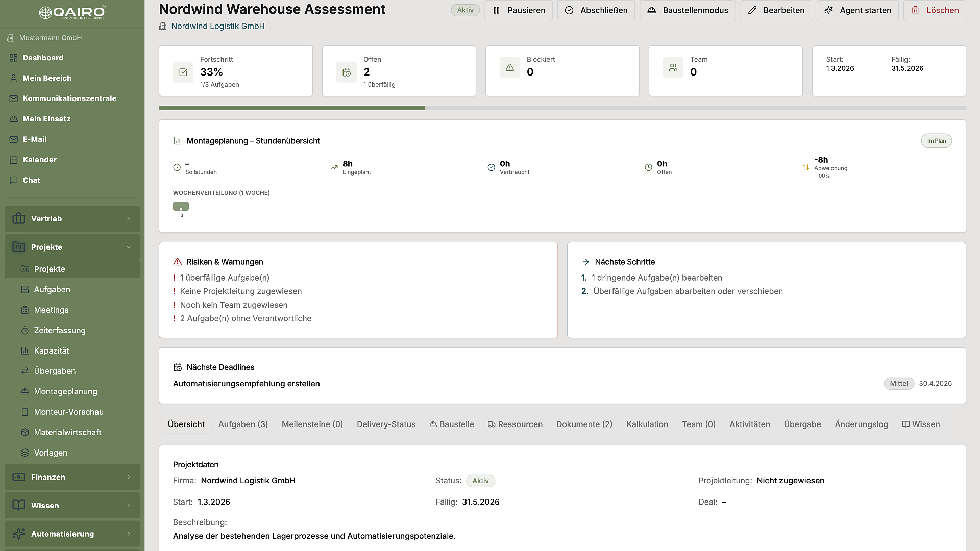The width and height of the screenshot is (980, 551).
Task: Open Nordwind Logistik GmbH company link
Action: pyautogui.click(x=218, y=26)
